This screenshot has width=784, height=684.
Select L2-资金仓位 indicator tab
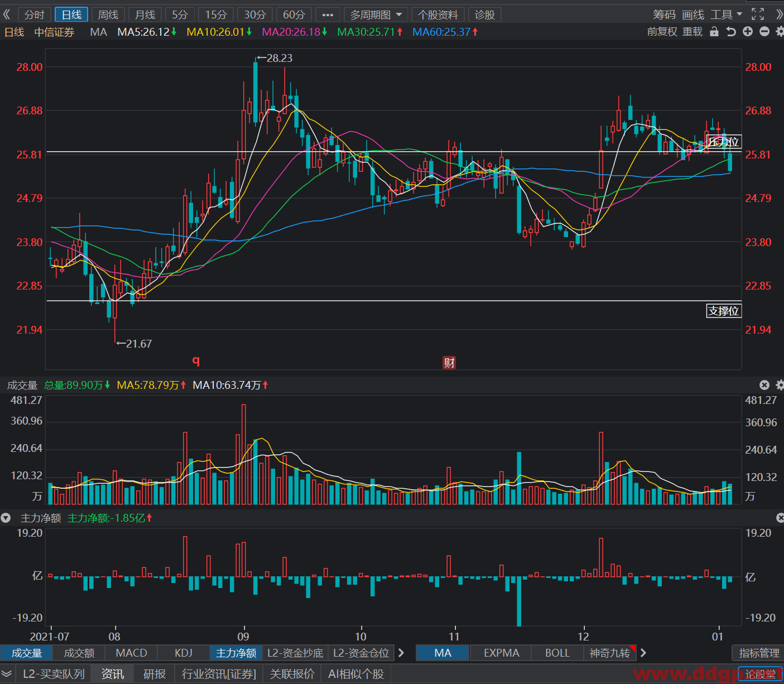pyautogui.click(x=361, y=653)
